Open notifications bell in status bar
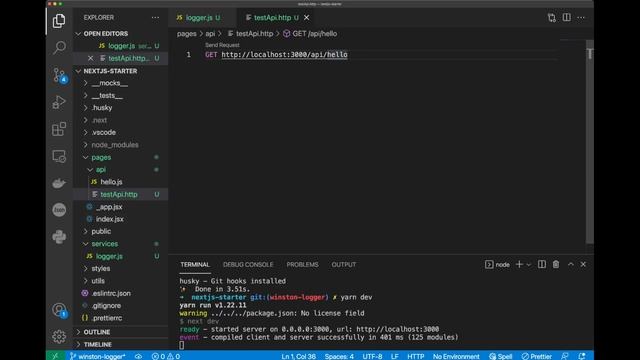Screen dimensions: 640x360 pos(582,356)
